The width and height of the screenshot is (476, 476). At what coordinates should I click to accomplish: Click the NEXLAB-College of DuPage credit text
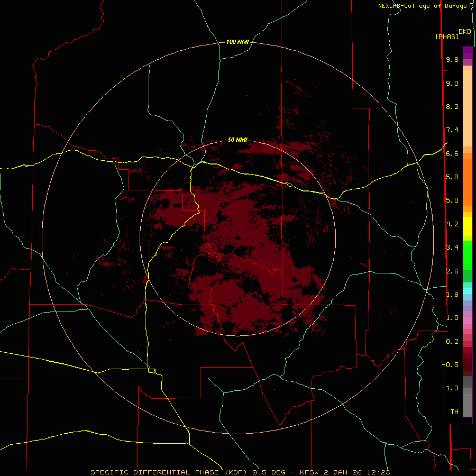click(423, 6)
